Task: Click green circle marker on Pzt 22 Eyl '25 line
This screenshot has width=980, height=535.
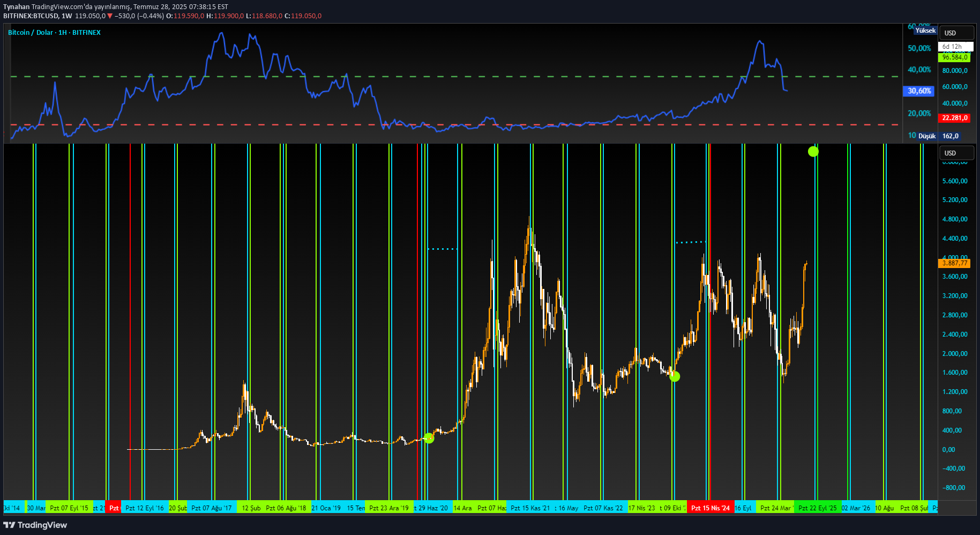Action: coord(813,152)
